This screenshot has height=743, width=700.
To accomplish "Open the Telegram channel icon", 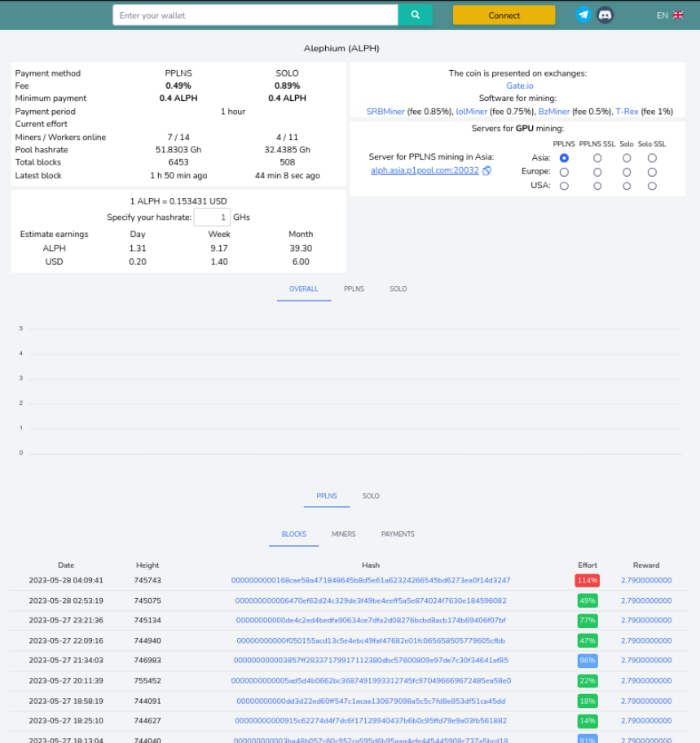I will point(583,15).
